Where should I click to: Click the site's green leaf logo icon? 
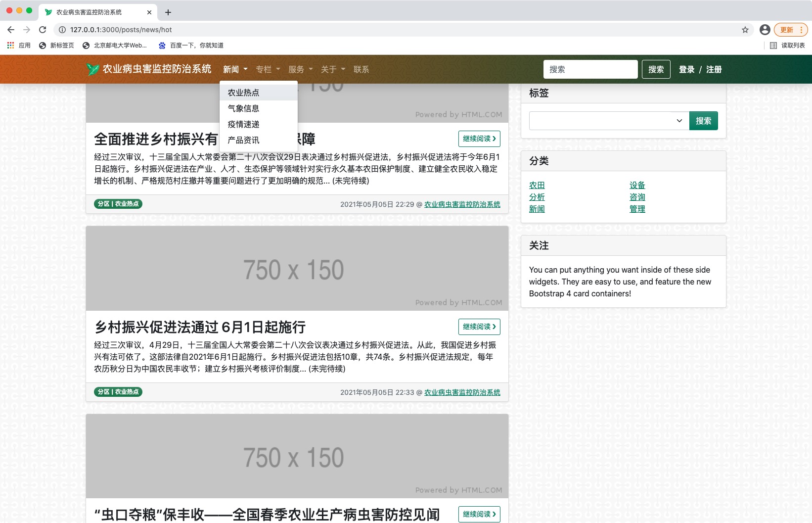tap(93, 69)
